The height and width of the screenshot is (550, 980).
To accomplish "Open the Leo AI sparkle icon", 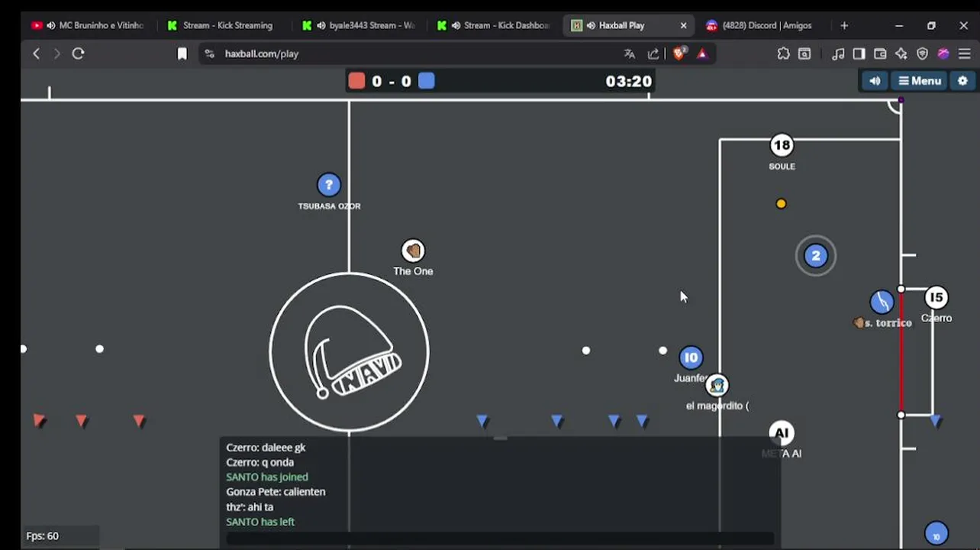I will (x=901, y=53).
